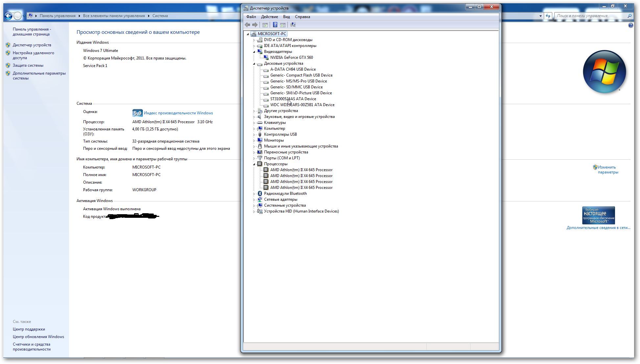Click 'Дополнительные сведения в сети...' link
This screenshot has width=640, height=364.
(598, 228)
